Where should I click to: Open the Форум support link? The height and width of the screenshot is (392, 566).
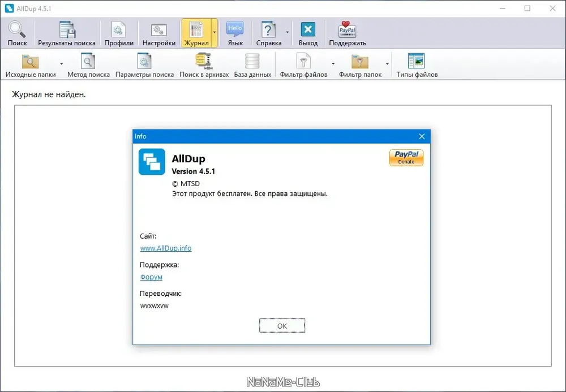coord(151,277)
